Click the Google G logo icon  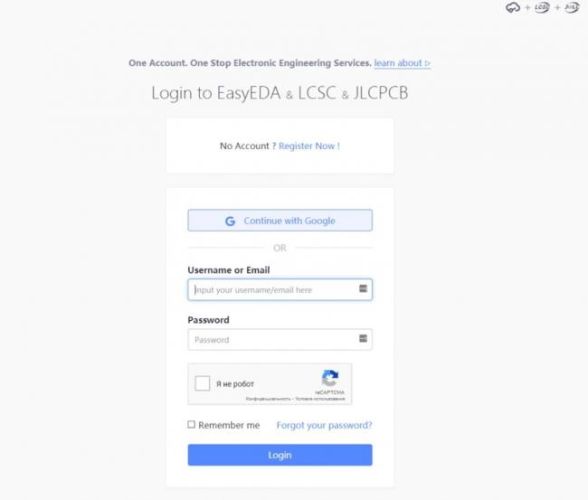point(230,221)
